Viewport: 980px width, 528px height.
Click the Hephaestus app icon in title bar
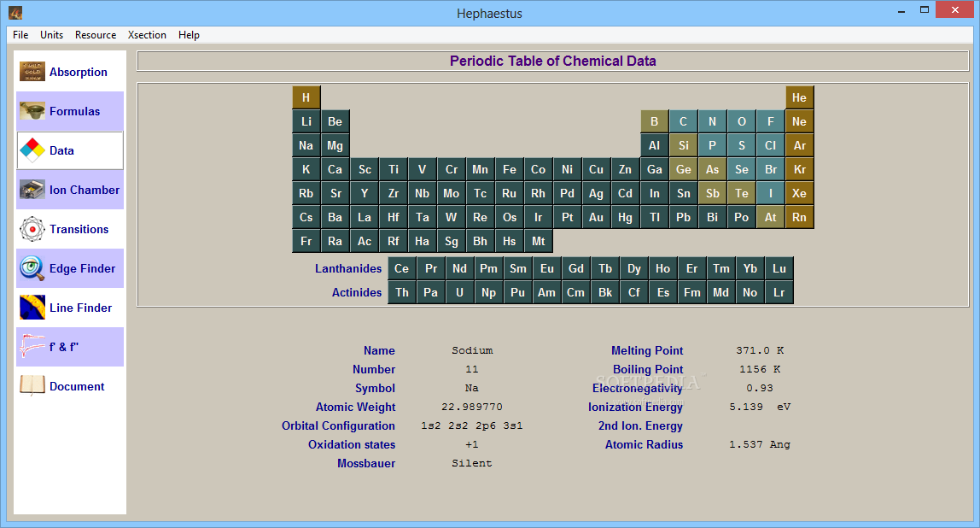click(15, 13)
